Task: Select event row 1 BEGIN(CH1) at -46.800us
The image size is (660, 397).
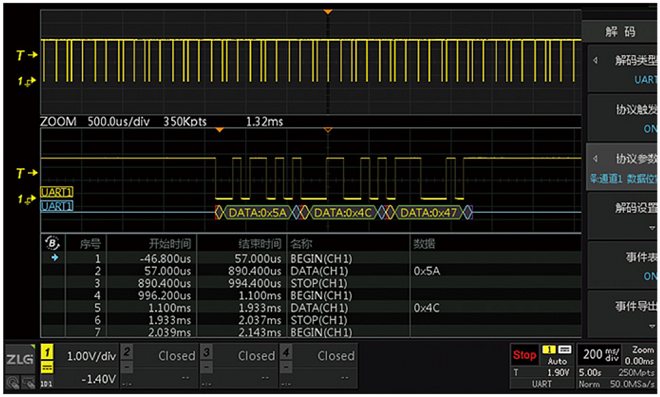Action: [311, 258]
